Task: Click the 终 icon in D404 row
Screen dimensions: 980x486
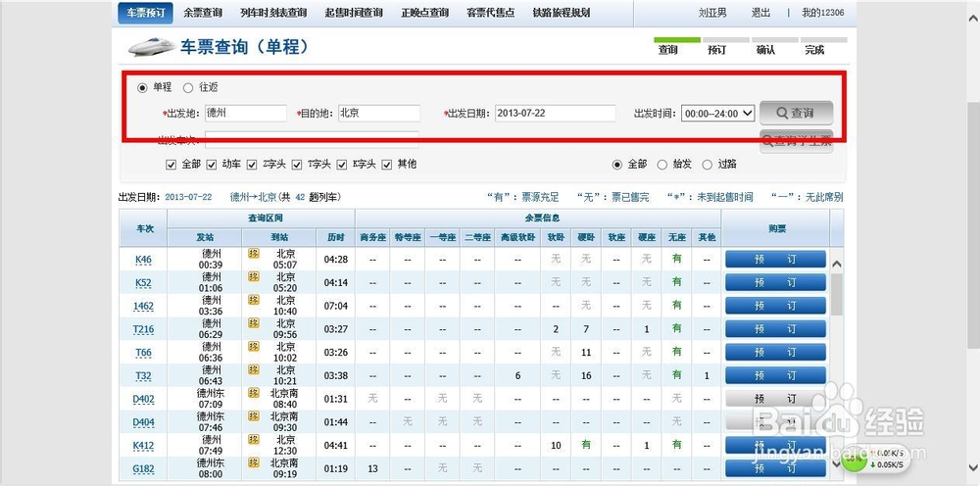Action: click(x=253, y=416)
